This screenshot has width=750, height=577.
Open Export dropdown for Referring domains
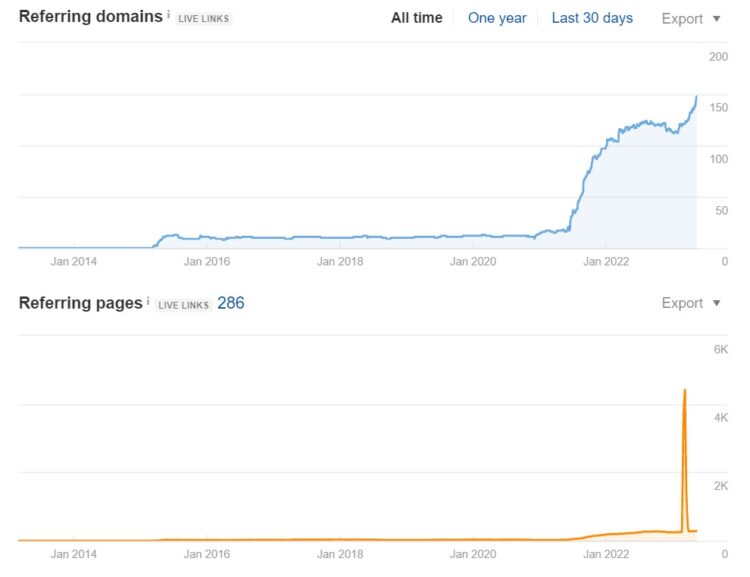tap(691, 19)
